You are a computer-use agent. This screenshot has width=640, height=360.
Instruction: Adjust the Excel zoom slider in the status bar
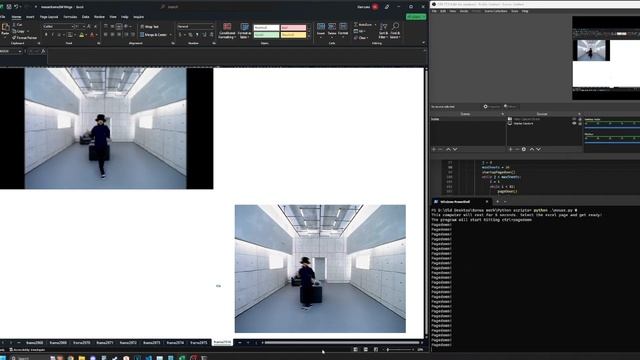(399, 349)
